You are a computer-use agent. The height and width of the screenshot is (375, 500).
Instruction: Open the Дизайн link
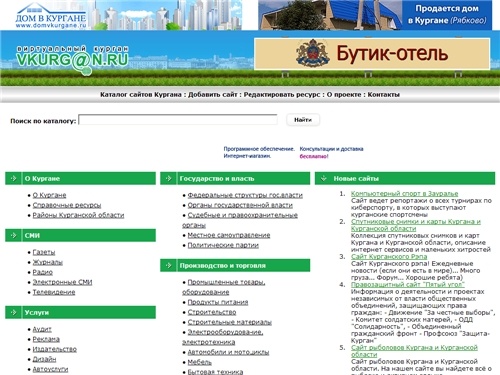(x=44, y=359)
